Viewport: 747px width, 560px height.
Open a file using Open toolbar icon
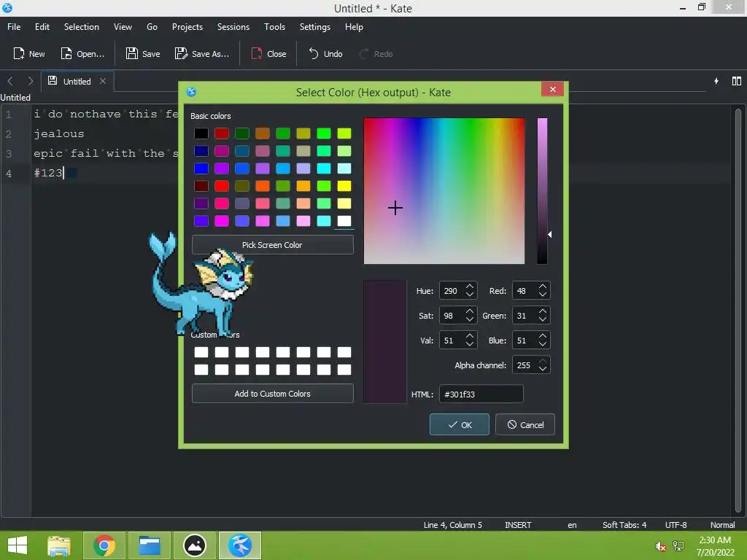[82, 54]
